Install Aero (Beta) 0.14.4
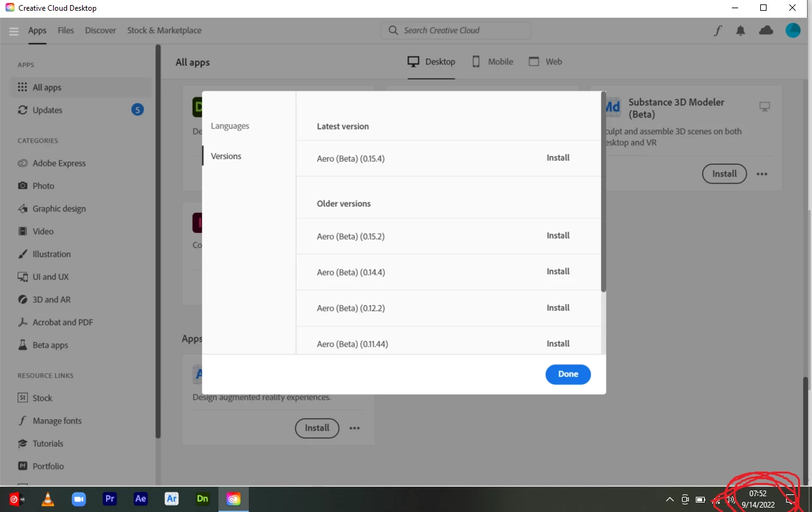The image size is (812, 512). (x=558, y=271)
